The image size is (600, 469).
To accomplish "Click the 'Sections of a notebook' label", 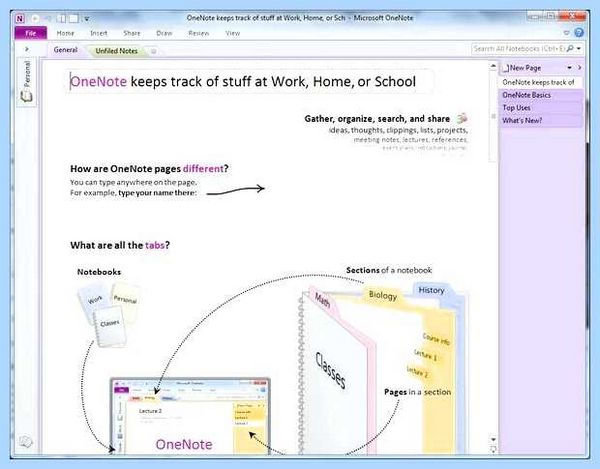I will click(x=389, y=270).
